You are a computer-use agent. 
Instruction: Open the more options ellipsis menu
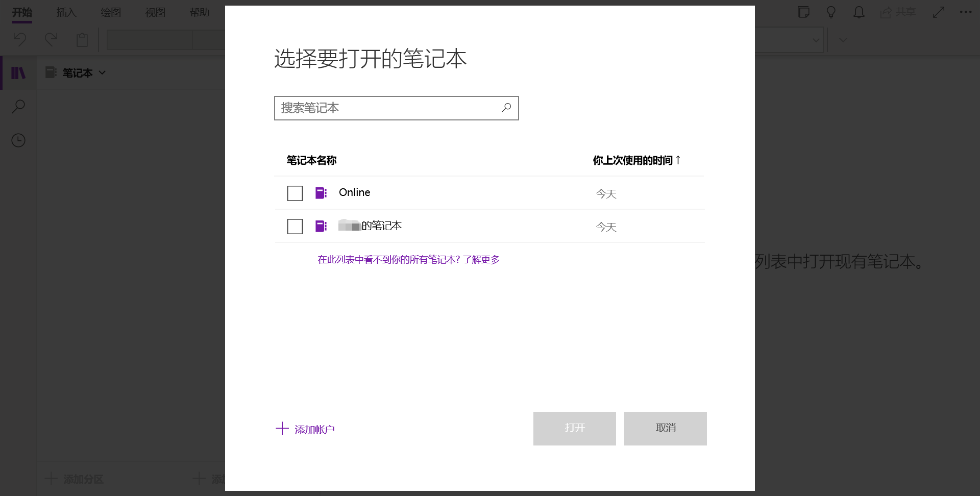point(966,12)
